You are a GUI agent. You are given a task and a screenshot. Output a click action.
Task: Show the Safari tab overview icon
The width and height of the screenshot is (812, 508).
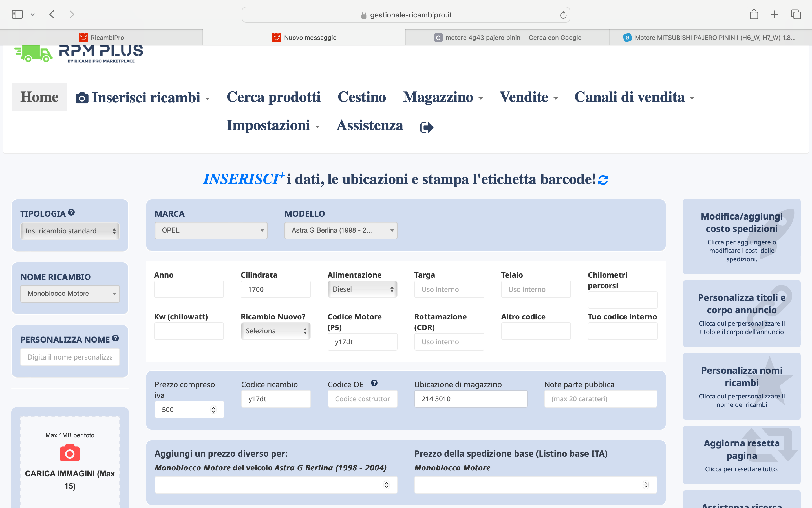[796, 14]
